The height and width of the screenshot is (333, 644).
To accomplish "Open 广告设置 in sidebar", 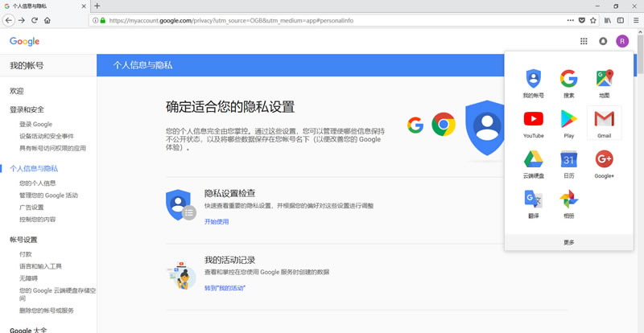I will point(31,208).
